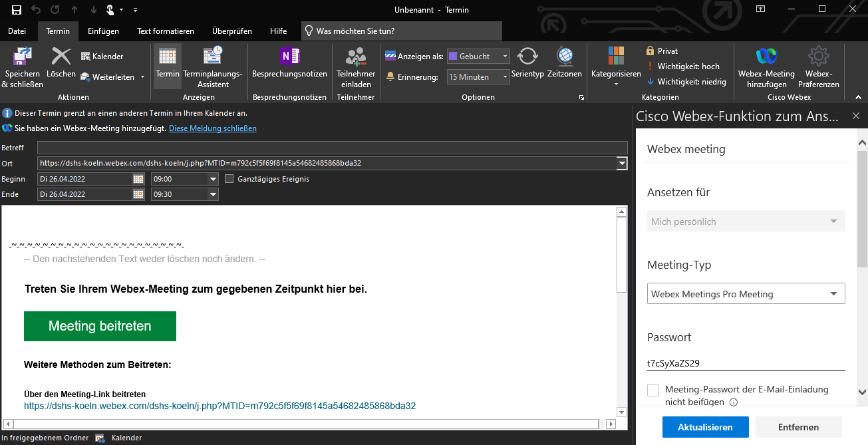This screenshot has height=445, width=868.
Task: Open the Ende date calendar picker
Action: pyautogui.click(x=138, y=194)
